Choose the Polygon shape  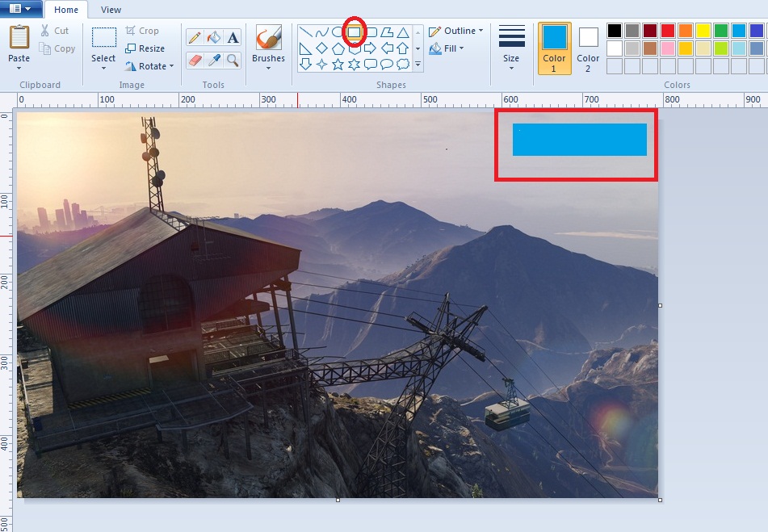click(x=387, y=32)
